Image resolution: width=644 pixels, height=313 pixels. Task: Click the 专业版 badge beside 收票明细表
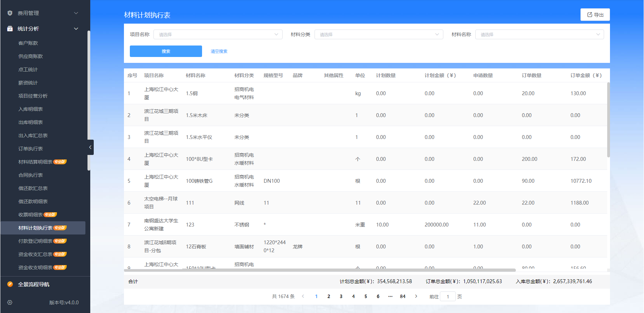tap(50, 214)
